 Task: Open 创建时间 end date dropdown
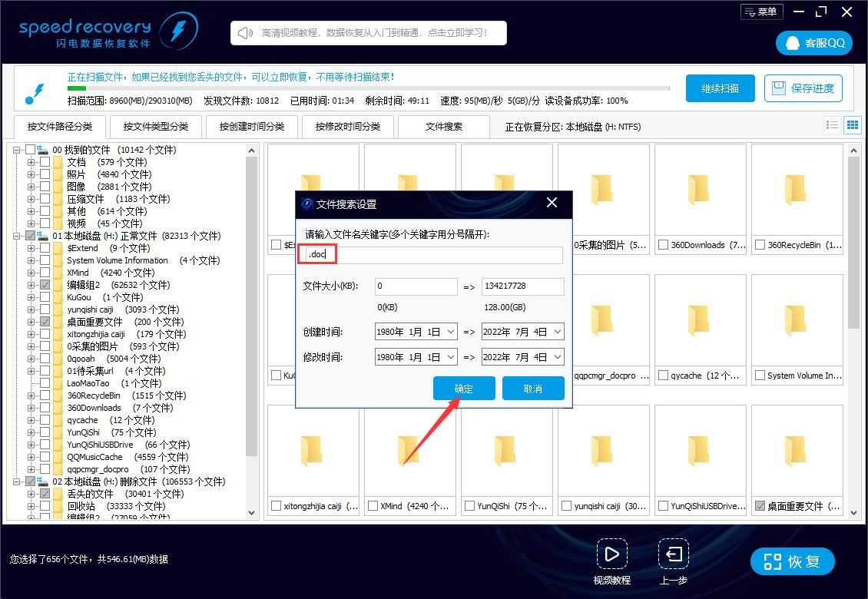pyautogui.click(x=558, y=333)
